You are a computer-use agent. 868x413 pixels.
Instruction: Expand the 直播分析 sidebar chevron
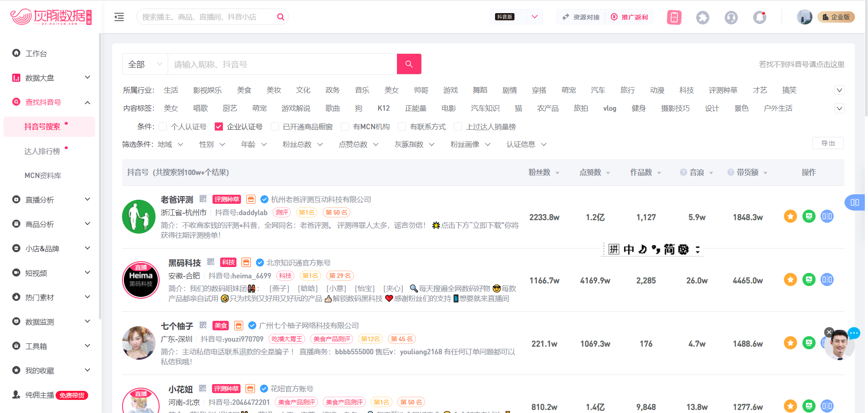point(88,199)
